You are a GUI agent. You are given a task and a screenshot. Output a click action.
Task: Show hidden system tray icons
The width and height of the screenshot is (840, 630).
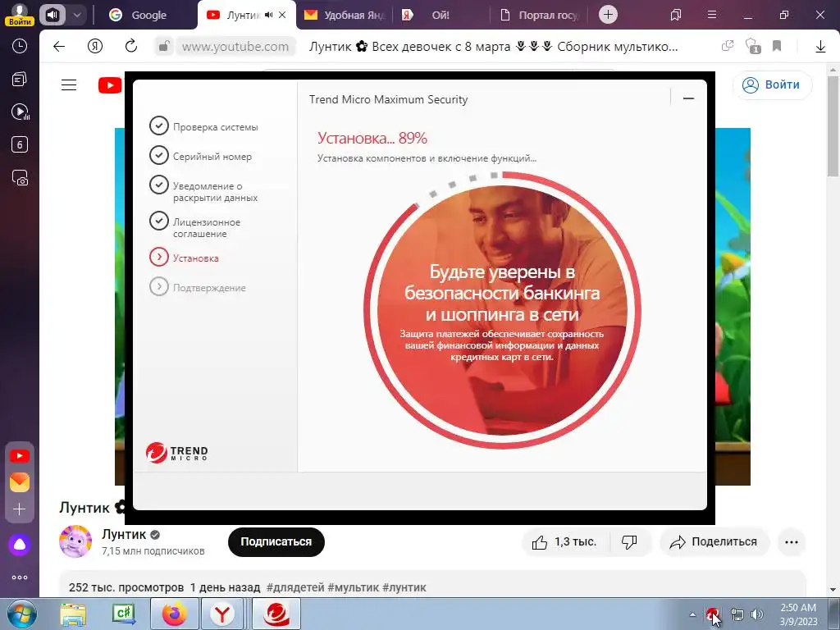pos(692,614)
